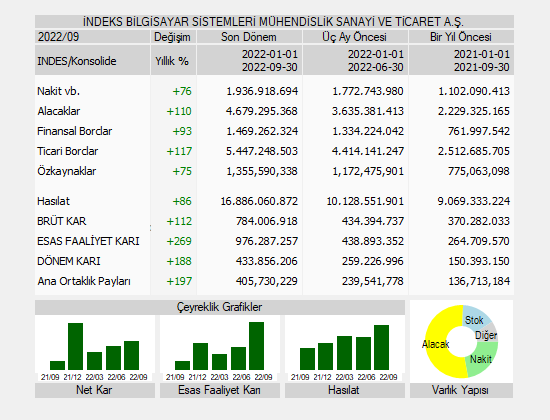Click value 5.447.248.503 for Ticari Borclar

(x=262, y=151)
